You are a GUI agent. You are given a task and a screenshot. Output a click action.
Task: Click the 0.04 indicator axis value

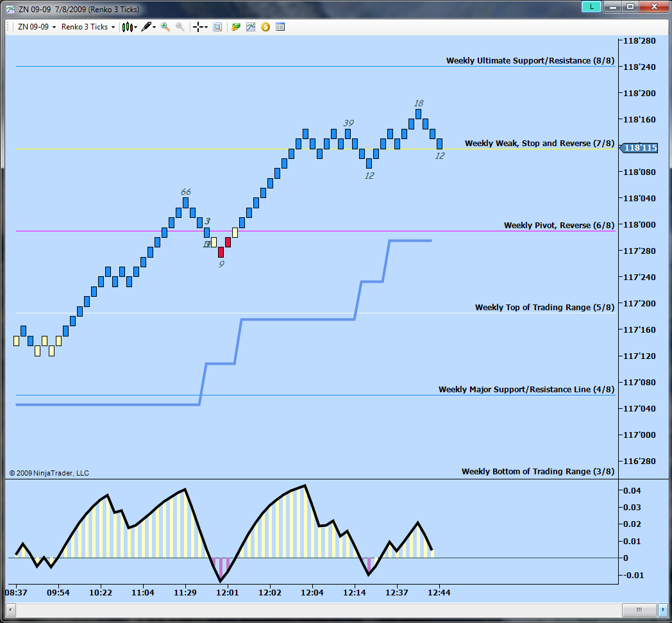[x=632, y=490]
